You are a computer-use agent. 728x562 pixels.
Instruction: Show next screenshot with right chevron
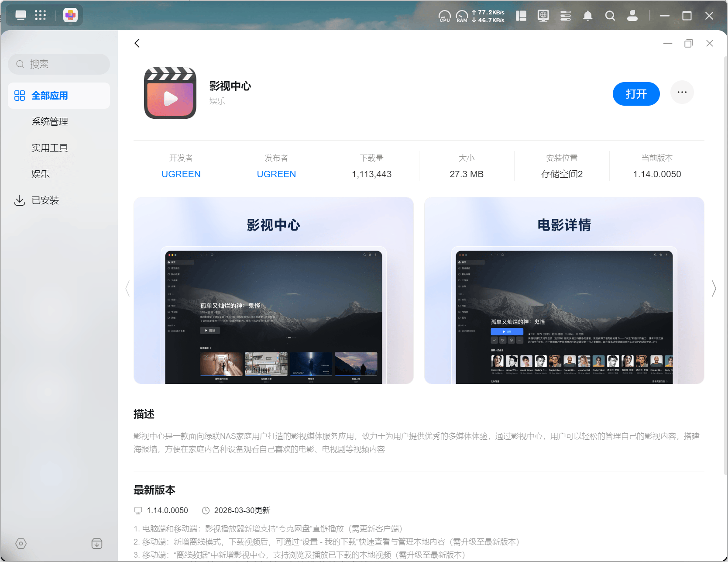(x=714, y=289)
